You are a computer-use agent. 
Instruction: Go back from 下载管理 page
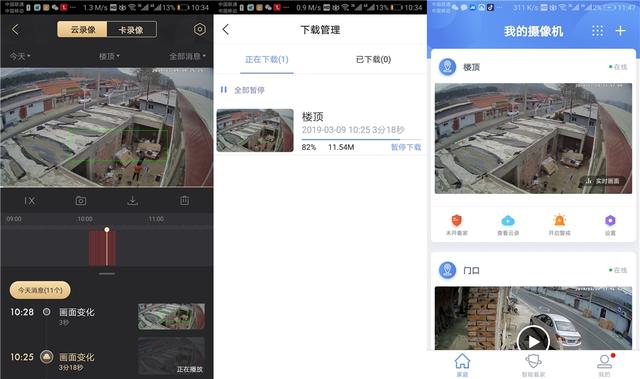click(226, 29)
